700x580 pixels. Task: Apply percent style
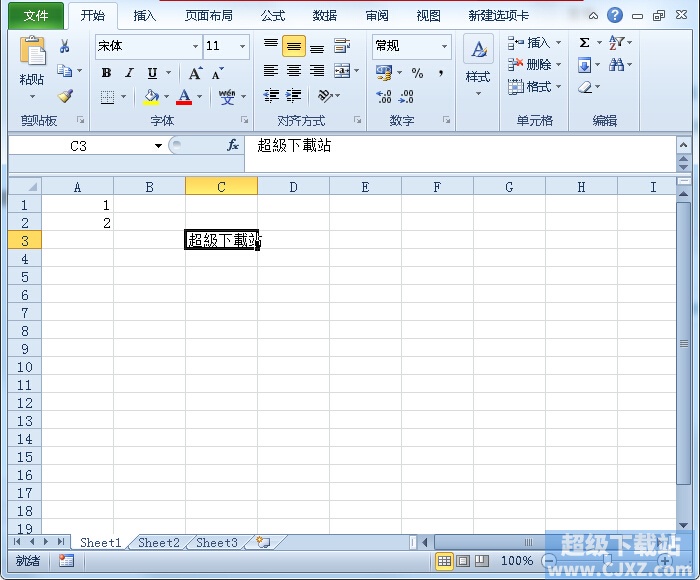(417, 73)
